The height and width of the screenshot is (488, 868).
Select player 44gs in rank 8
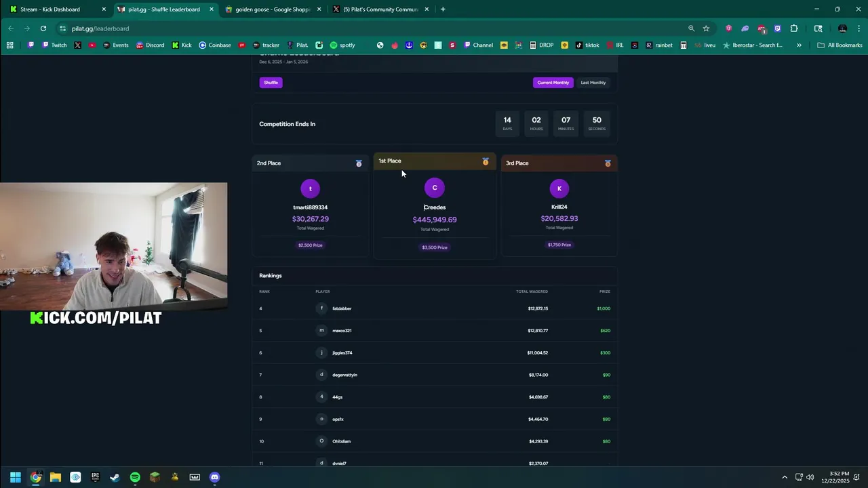[x=338, y=397]
